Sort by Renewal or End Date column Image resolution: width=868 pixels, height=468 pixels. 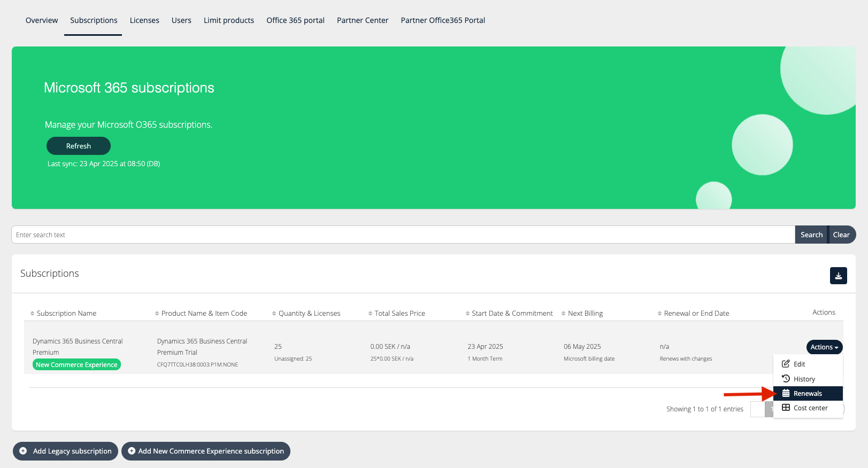(x=696, y=314)
